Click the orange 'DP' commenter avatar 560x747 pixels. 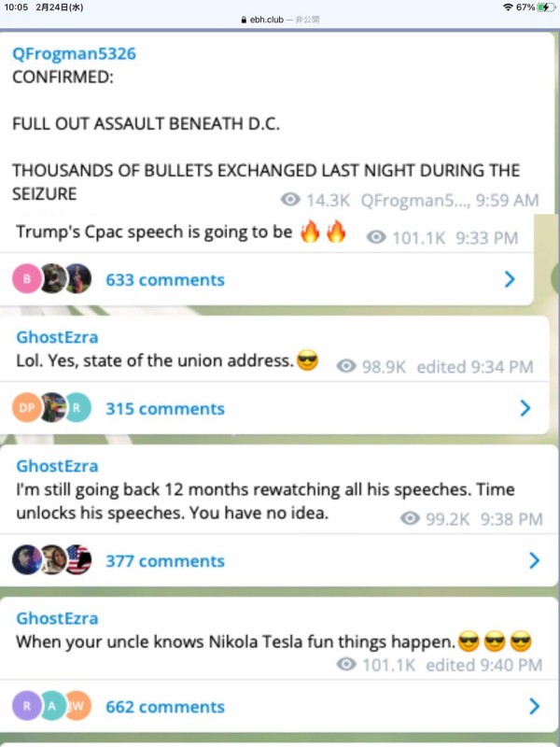click(x=27, y=408)
